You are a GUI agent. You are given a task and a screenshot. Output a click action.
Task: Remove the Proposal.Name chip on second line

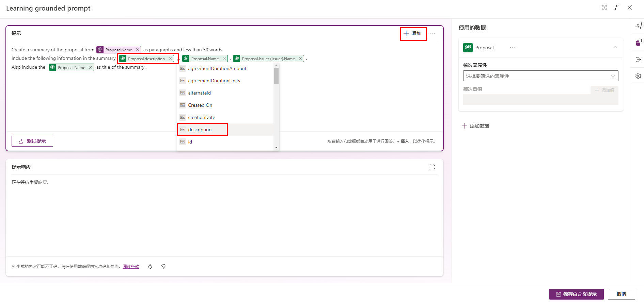click(224, 58)
